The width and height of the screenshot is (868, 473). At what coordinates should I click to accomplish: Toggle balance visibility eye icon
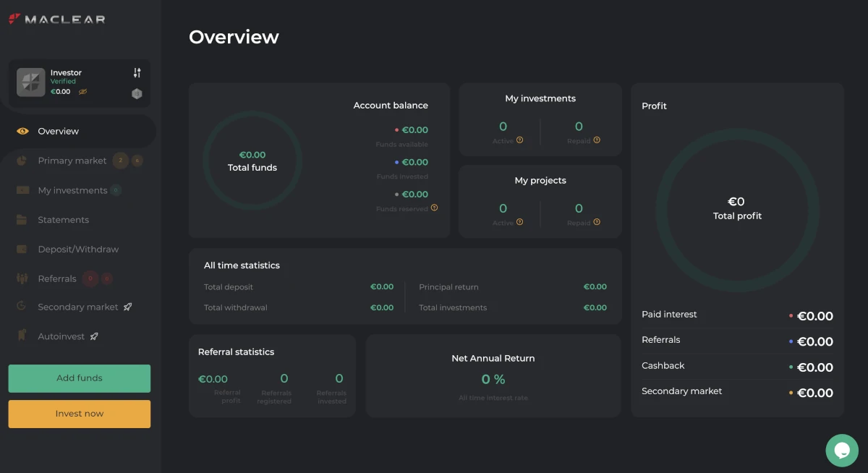pos(82,92)
